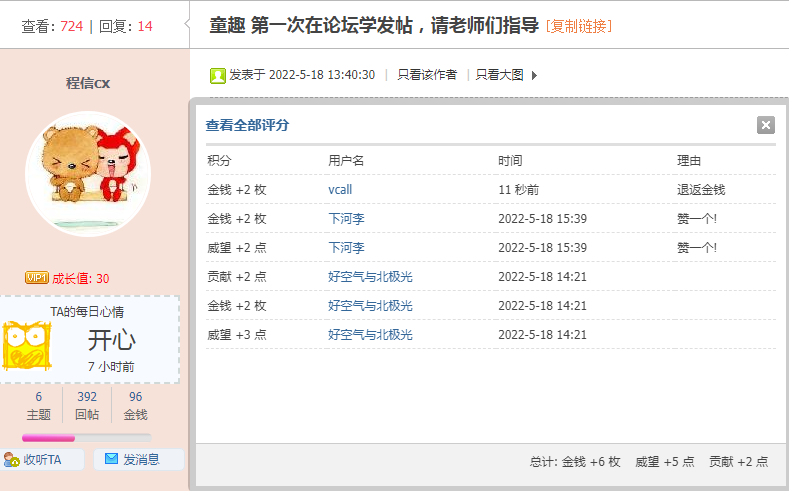Click the VIP badge icon
The height and width of the screenshot is (491, 789).
point(37,278)
